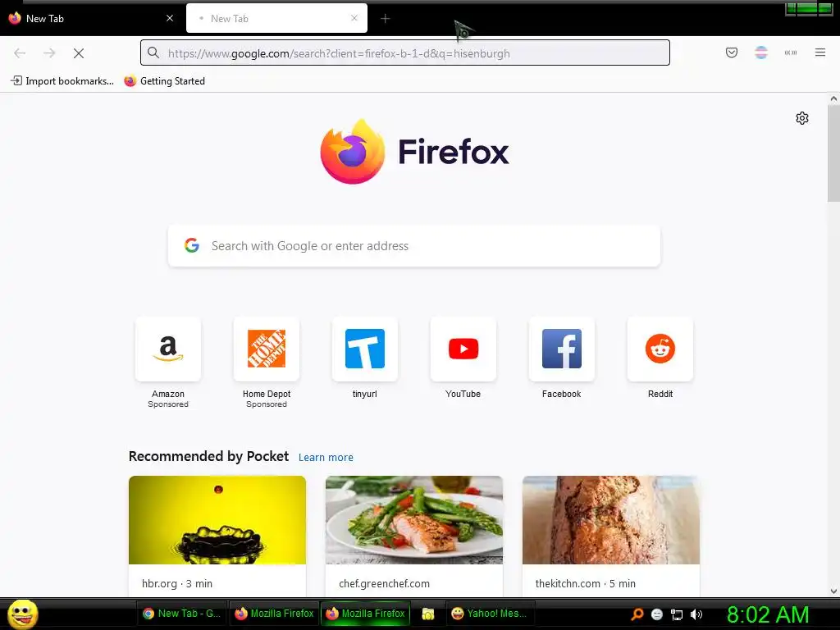840x630 pixels.
Task: Stop loading the page with the X button
Action: [x=78, y=53]
